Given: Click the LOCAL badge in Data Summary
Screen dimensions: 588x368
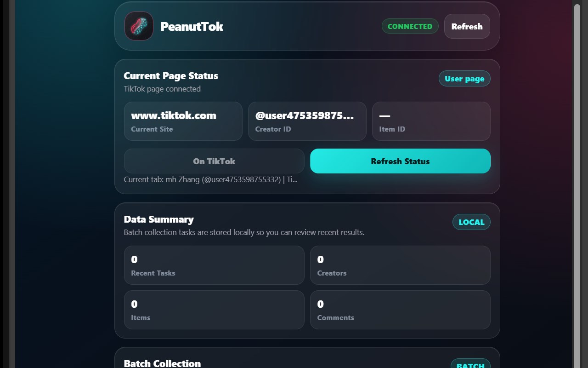Looking at the screenshot, I should pos(471,222).
